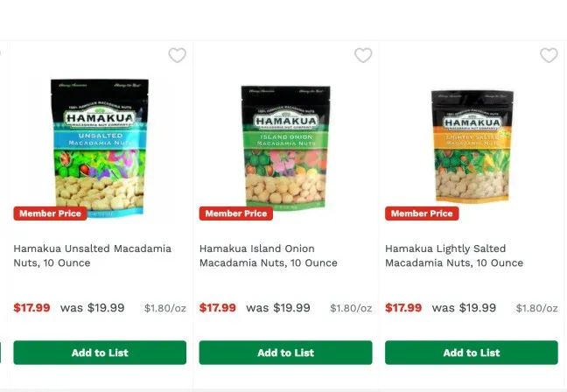
Task: Favorite the Lightly Salted Macadamia Nuts heart
Action: pos(549,55)
